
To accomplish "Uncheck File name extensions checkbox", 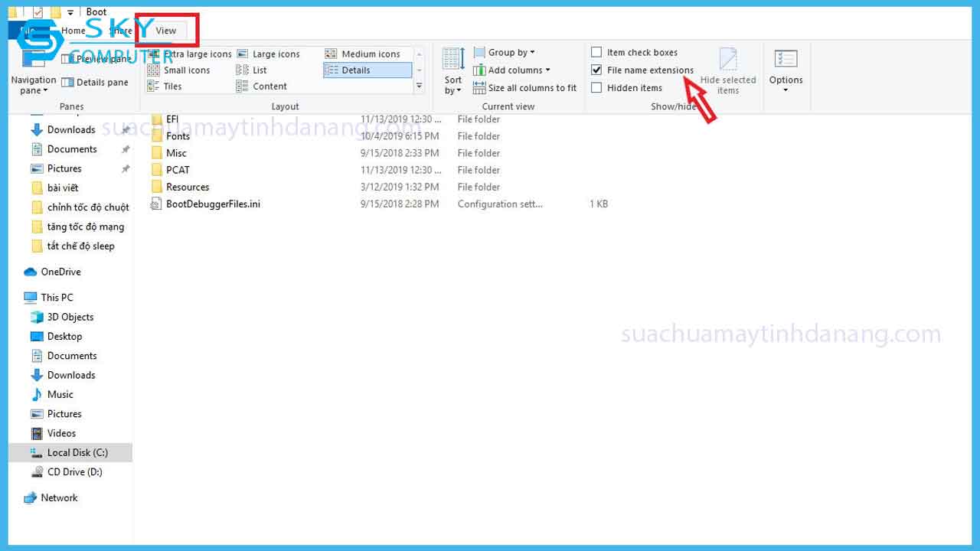I will pyautogui.click(x=596, y=70).
